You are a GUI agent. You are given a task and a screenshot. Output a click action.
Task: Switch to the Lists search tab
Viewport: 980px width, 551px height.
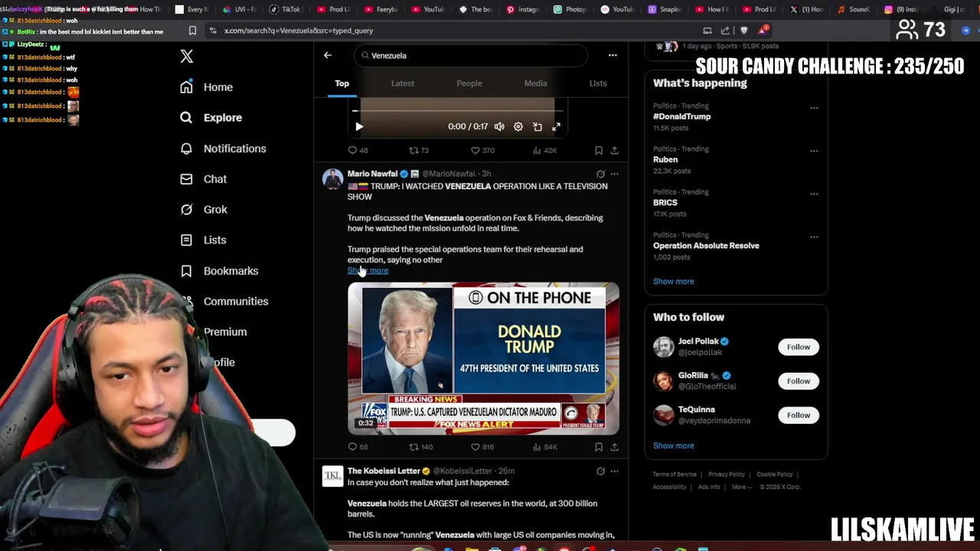598,83
